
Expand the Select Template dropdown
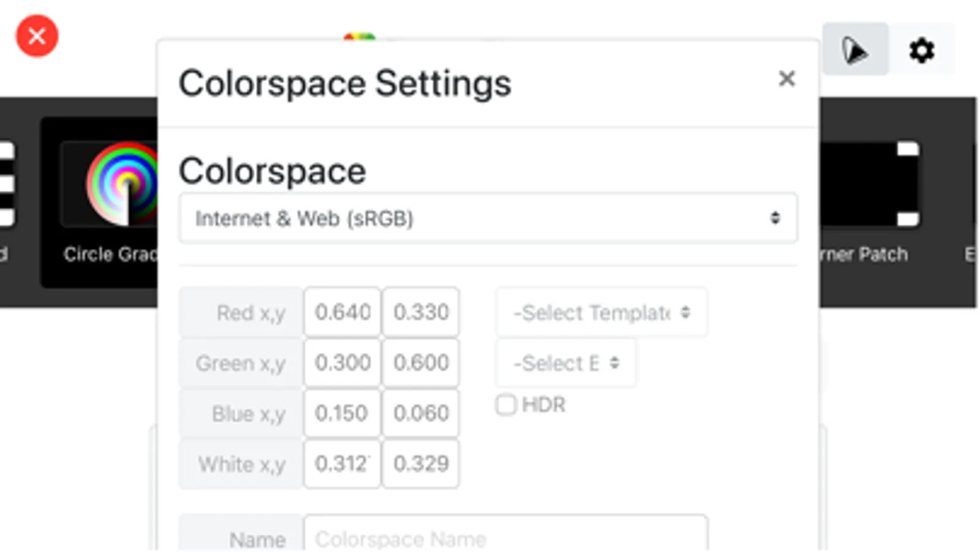coord(601,313)
